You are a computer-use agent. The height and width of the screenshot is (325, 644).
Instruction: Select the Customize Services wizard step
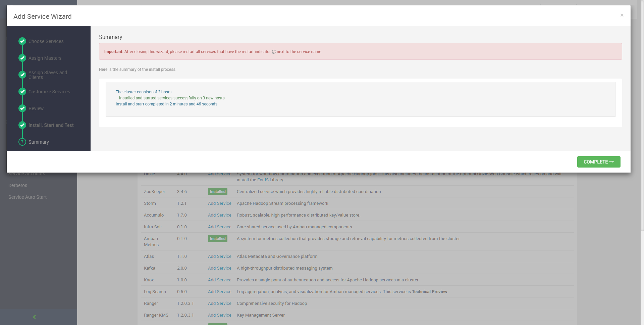(x=49, y=92)
